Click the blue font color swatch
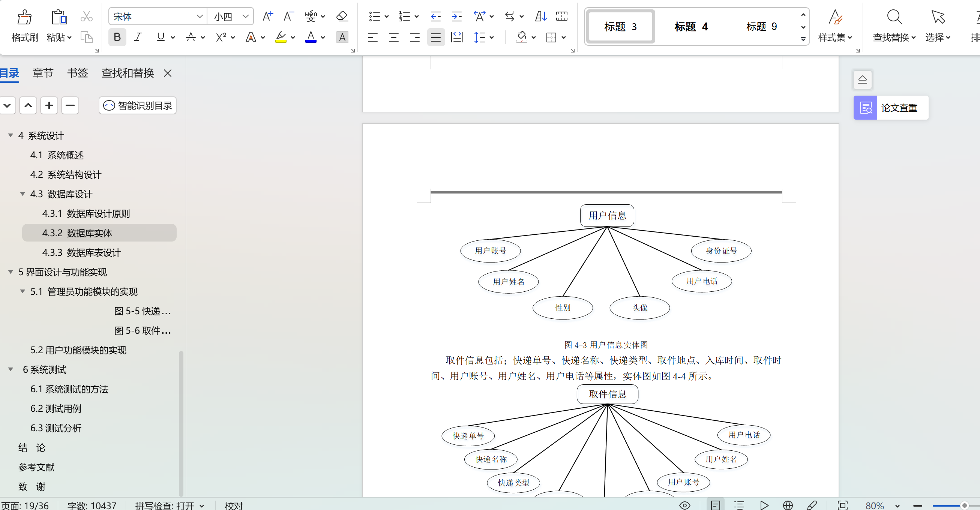 coord(311,37)
